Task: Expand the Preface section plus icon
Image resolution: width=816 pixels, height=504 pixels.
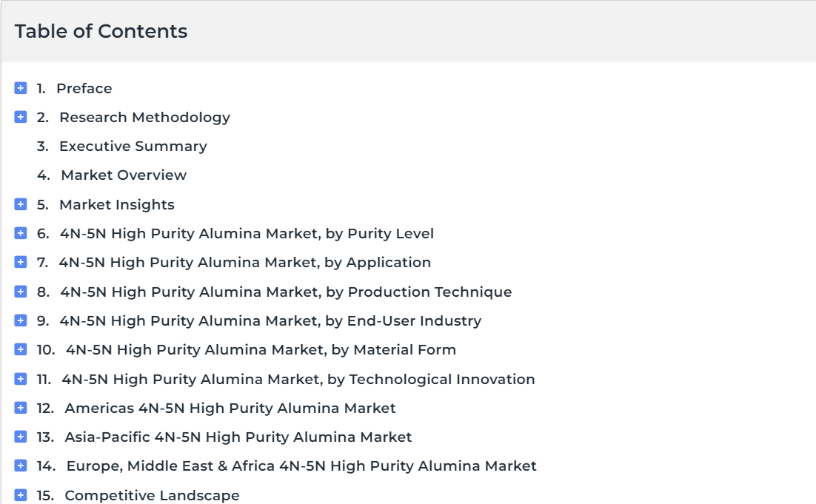Action: point(20,88)
